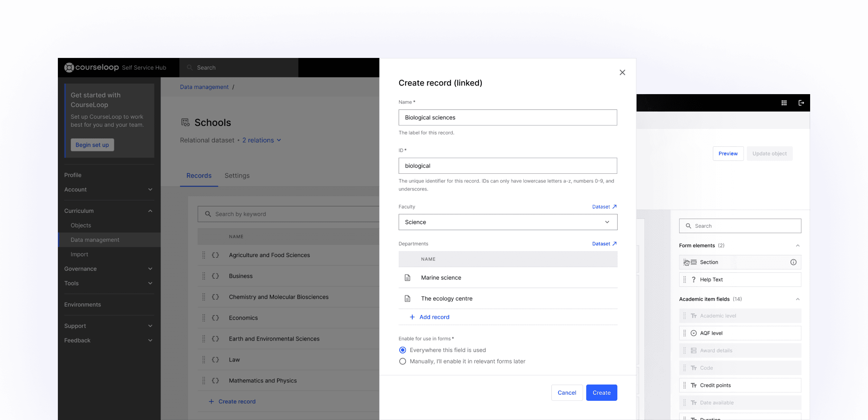868x420 pixels.
Task: Select 'Everywhere this field is used' radio
Action: [403, 350]
